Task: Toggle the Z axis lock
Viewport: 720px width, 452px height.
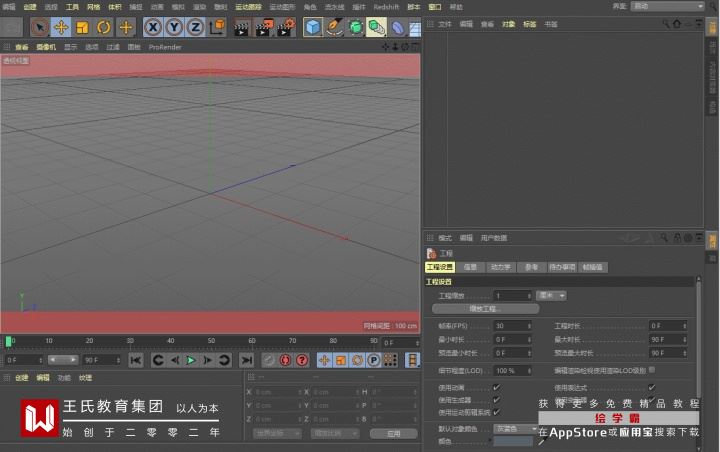Action: [x=195, y=28]
